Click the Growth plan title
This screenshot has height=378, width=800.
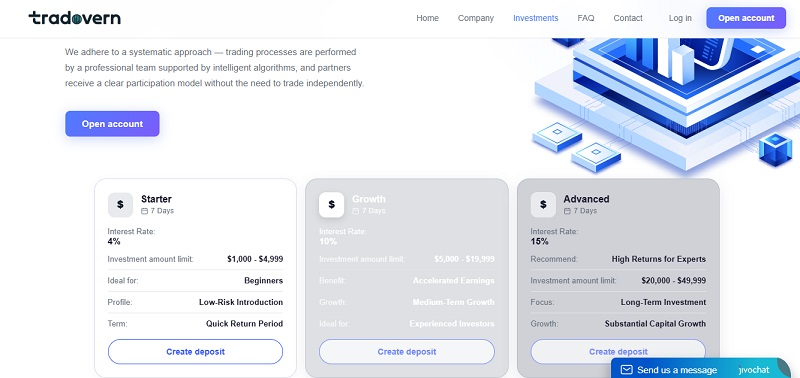pos(369,199)
